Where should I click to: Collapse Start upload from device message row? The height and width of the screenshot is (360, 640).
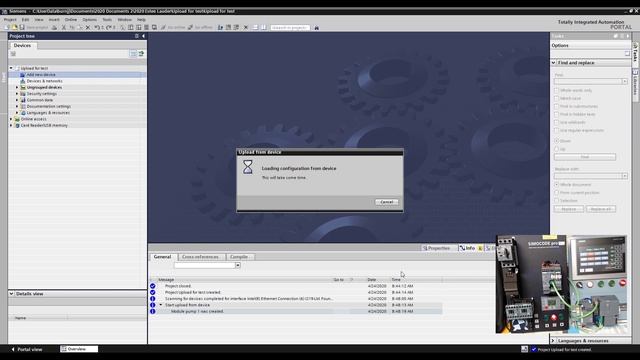(x=161, y=305)
